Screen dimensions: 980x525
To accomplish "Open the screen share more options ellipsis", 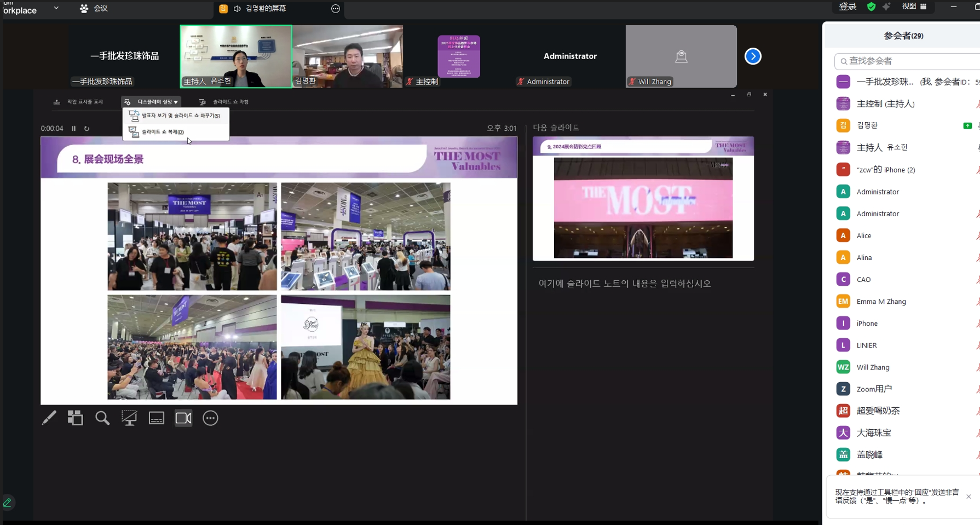I will [x=336, y=9].
